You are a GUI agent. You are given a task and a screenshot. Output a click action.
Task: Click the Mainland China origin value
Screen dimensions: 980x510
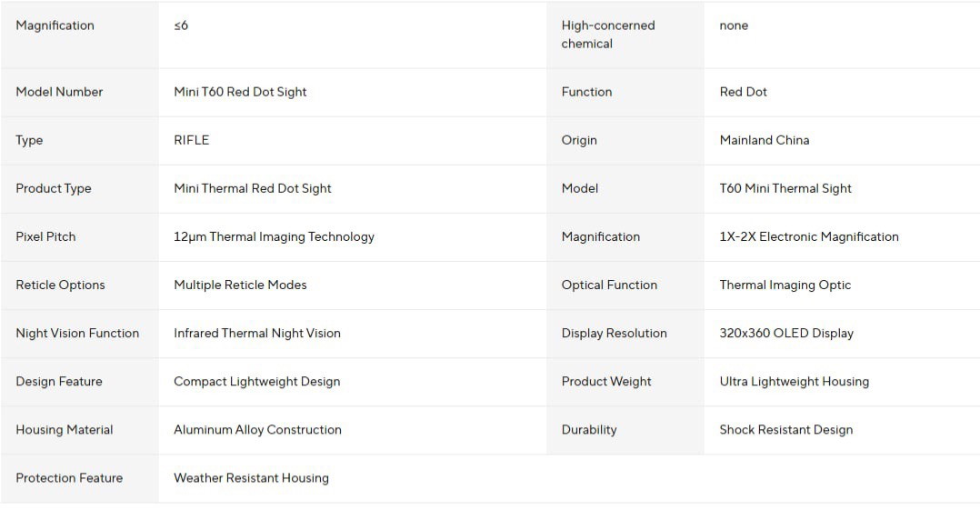765,140
